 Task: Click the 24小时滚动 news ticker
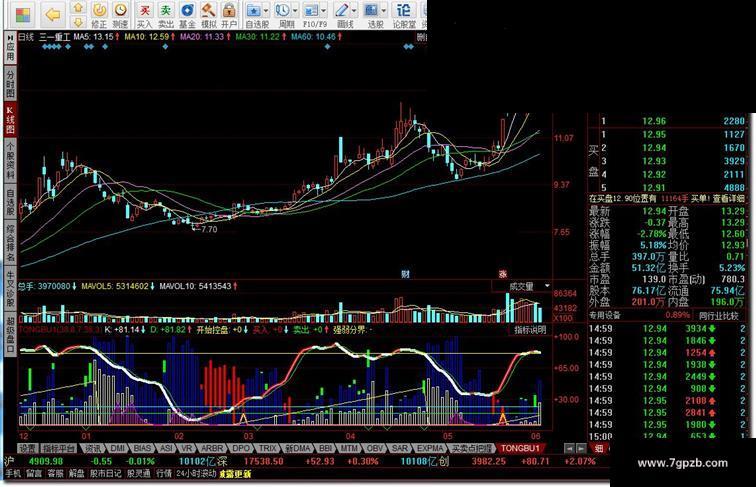coord(196,473)
